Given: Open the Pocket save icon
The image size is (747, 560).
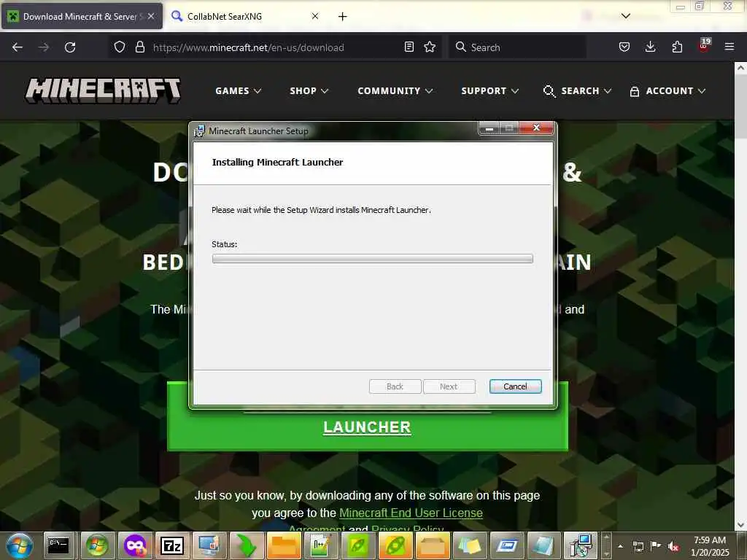Looking at the screenshot, I should click(x=624, y=47).
